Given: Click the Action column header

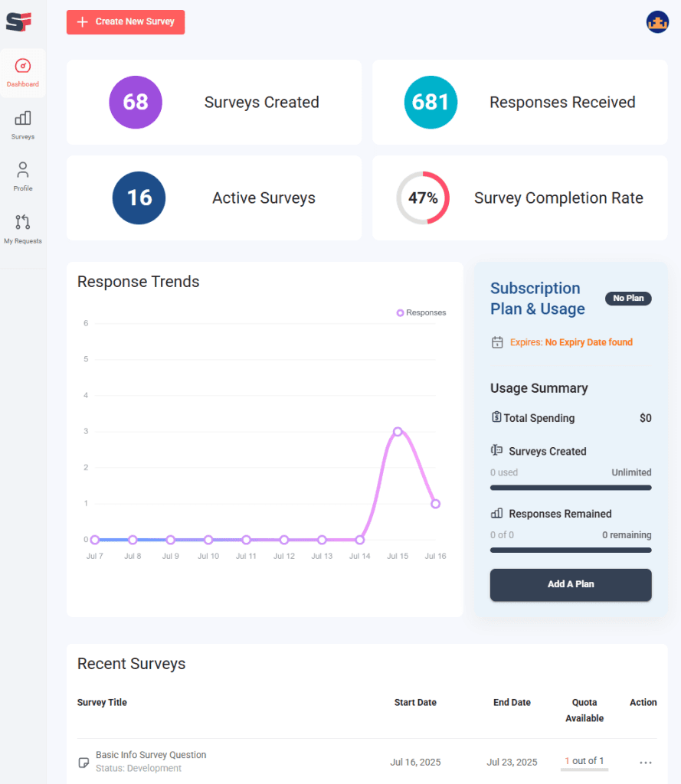Looking at the screenshot, I should point(643,703).
